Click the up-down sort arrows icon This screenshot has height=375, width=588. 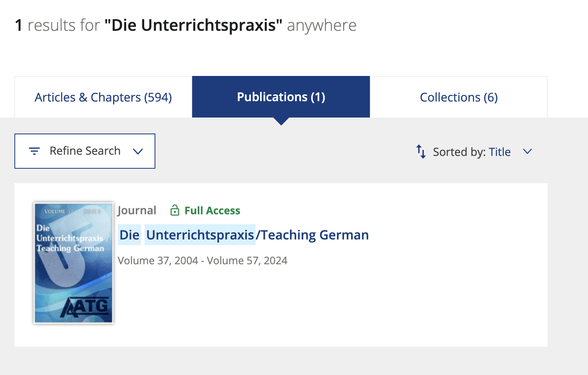(421, 152)
